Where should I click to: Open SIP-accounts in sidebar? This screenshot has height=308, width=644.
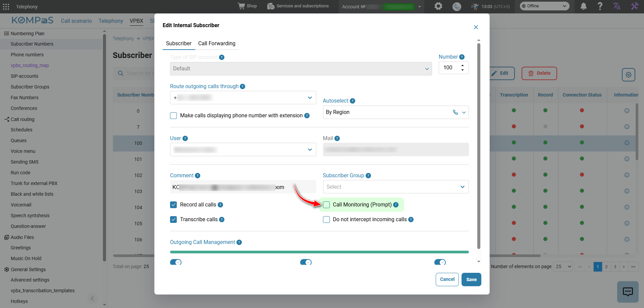pyautogui.click(x=24, y=76)
